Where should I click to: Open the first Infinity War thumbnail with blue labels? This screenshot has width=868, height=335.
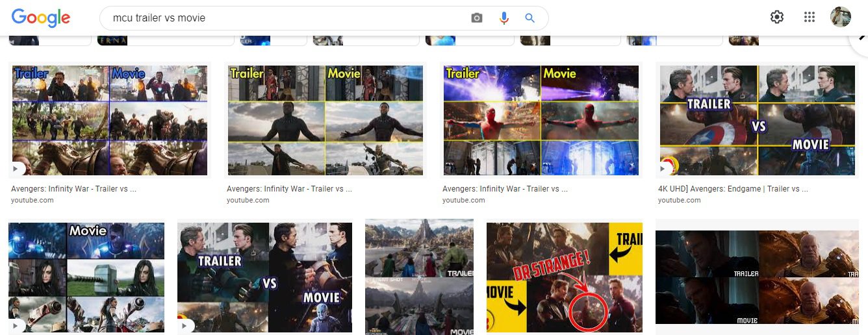(109, 120)
